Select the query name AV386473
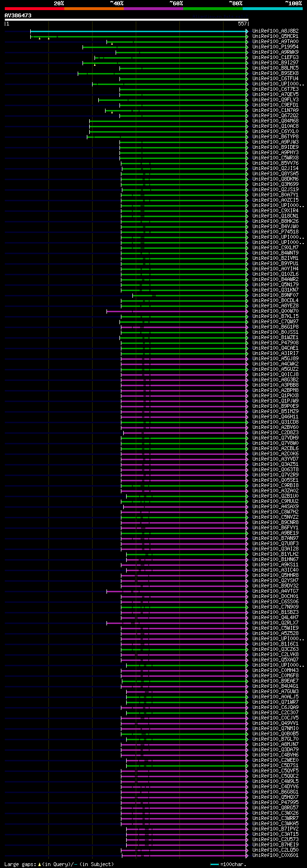 (x=18, y=15)
